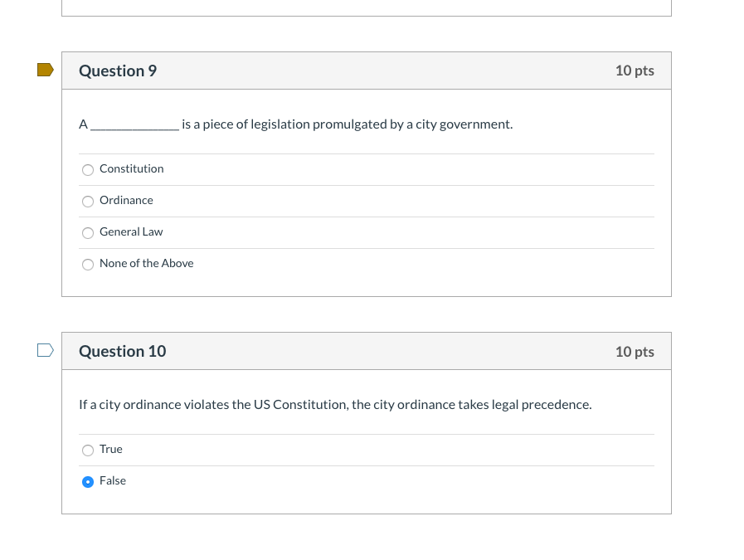Click the Question 9 header bar
The width and height of the screenshot is (744, 560).
tap(367, 71)
